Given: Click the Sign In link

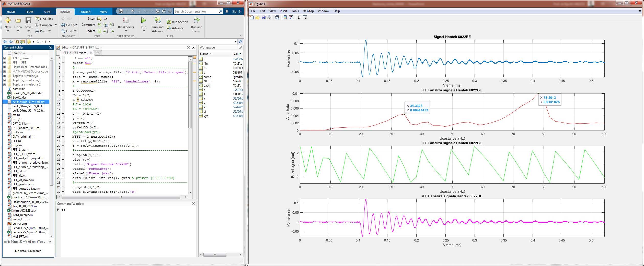Looking at the screenshot, I should pos(237,11).
